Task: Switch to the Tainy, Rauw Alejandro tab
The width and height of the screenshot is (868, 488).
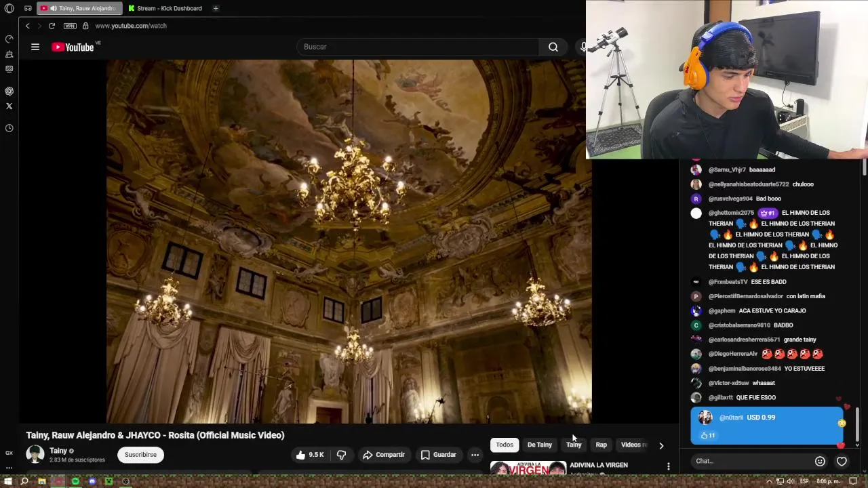Action: click(80, 8)
